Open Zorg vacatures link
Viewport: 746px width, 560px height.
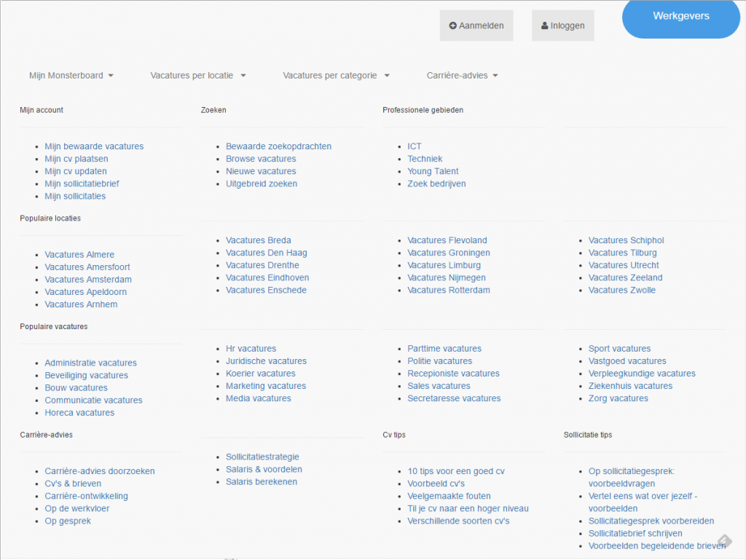618,398
